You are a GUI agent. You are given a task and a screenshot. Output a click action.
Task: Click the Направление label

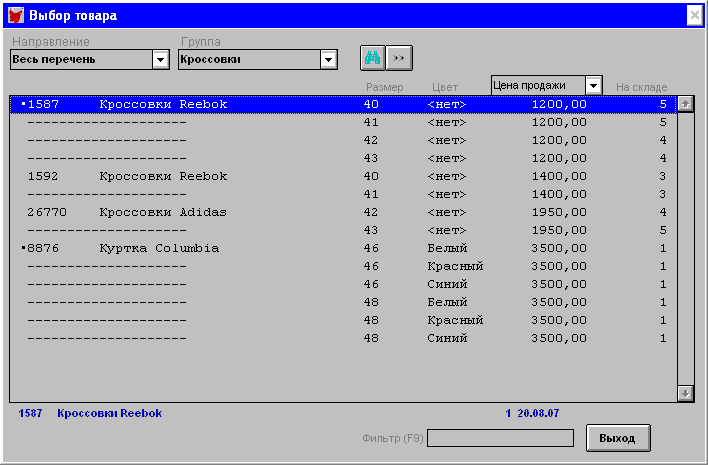51,42
